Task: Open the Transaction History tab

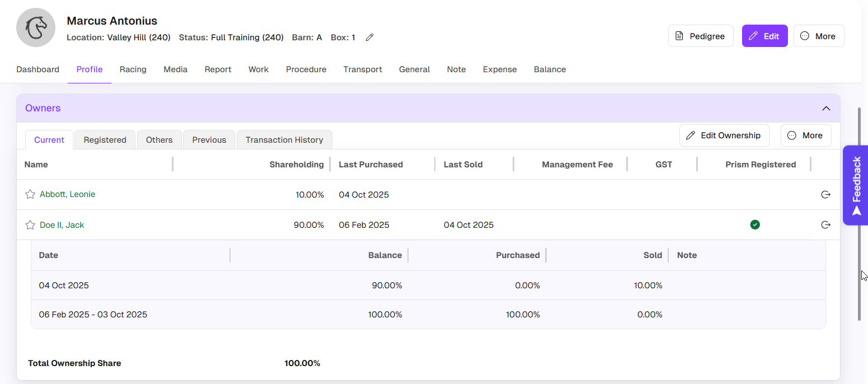Action: click(284, 140)
